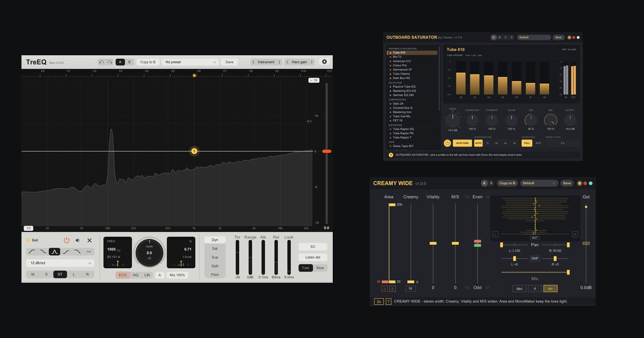The image size is (644, 338).
Task: Select Split tab in TreEQ
Action: [x=215, y=266]
